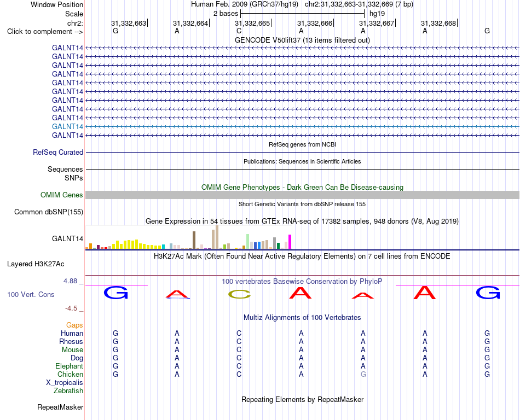This screenshot has height=420, width=520.
Task: Click the Sequences track label
Action: pos(65,170)
